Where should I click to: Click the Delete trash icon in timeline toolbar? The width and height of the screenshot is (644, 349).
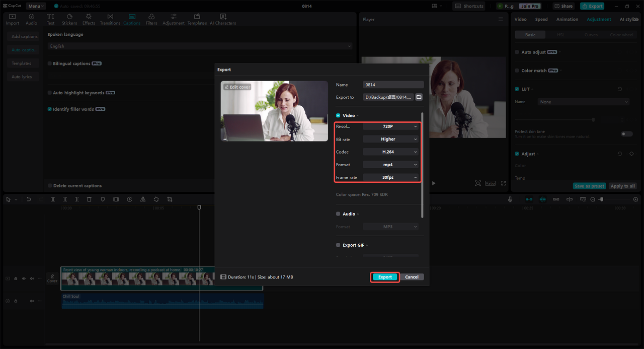tap(89, 199)
